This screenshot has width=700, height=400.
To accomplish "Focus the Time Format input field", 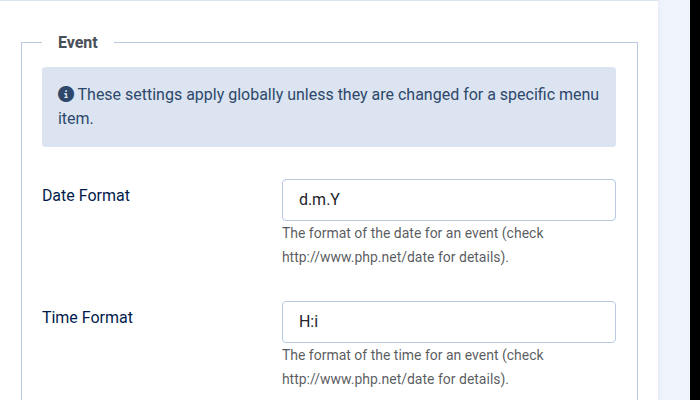I will click(448, 322).
